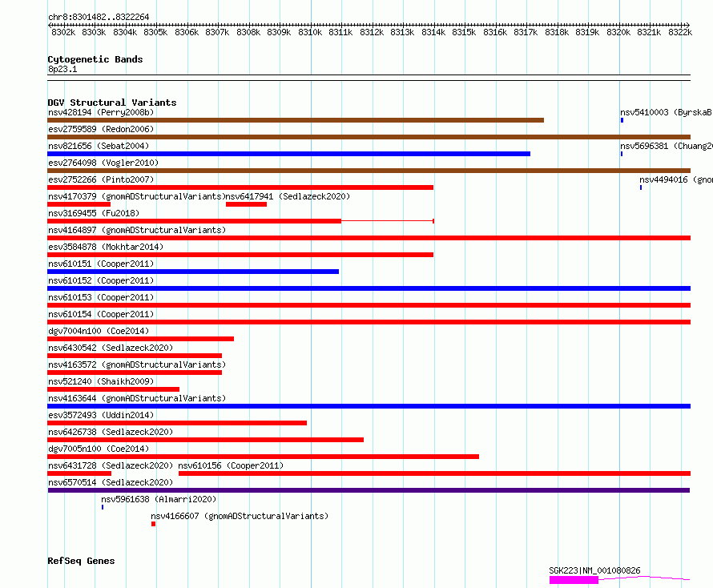This screenshot has width=713, height=588.
Task: Select nsv4163572 (gnomADStructuralVariants) label
Action: [x=137, y=364]
